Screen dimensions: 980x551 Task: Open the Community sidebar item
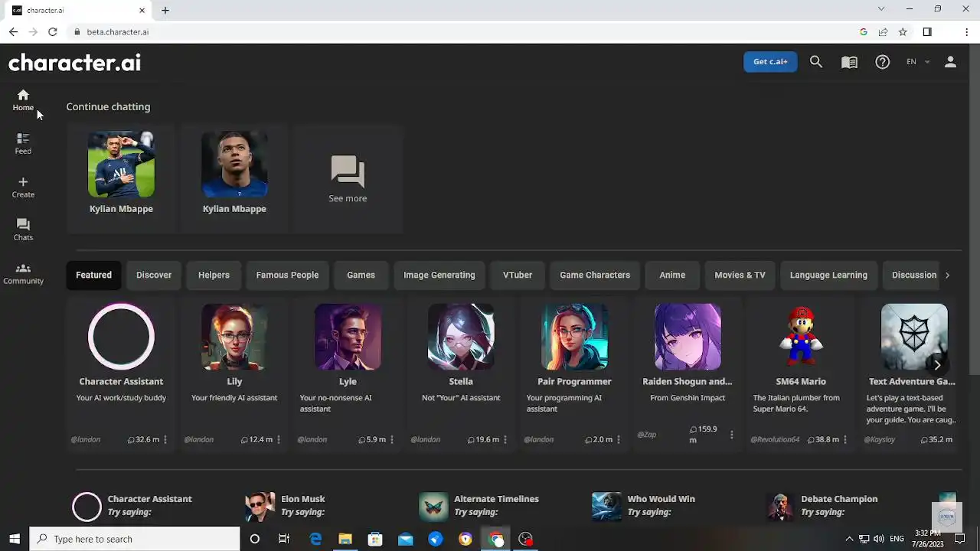tap(23, 274)
